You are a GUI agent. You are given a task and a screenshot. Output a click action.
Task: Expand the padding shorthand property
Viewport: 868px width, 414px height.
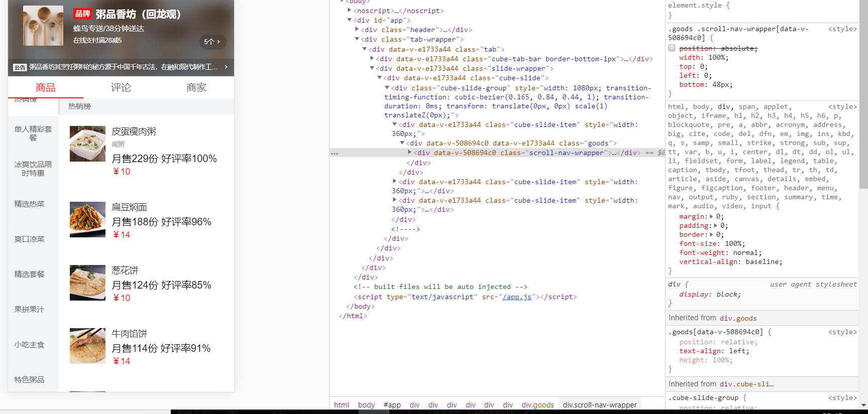(x=715, y=225)
